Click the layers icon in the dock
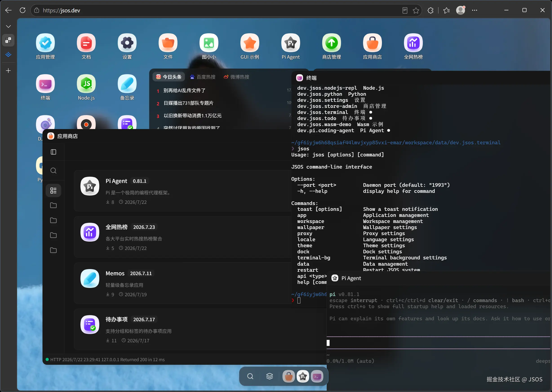 pyautogui.click(x=270, y=376)
